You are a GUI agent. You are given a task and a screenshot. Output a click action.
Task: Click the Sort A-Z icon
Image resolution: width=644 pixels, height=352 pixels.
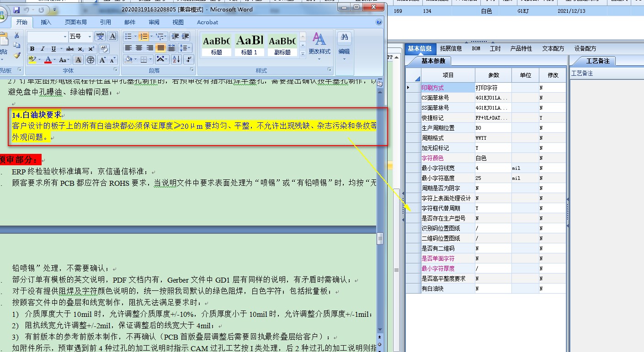177,59
